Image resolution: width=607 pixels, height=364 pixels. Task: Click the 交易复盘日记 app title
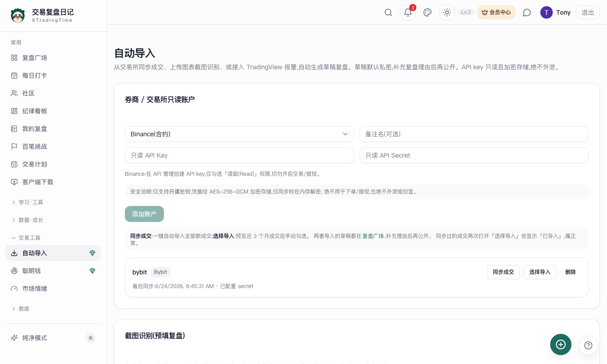[x=53, y=12]
